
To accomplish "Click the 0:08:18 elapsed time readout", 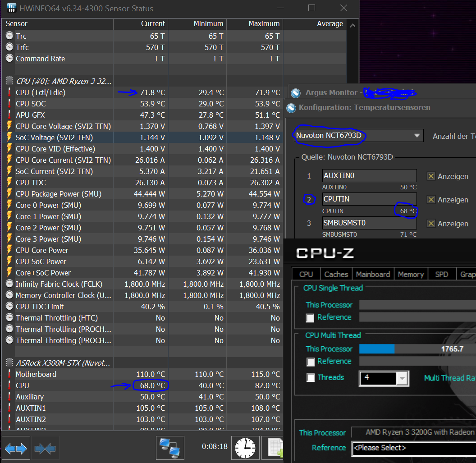I will coord(215,446).
